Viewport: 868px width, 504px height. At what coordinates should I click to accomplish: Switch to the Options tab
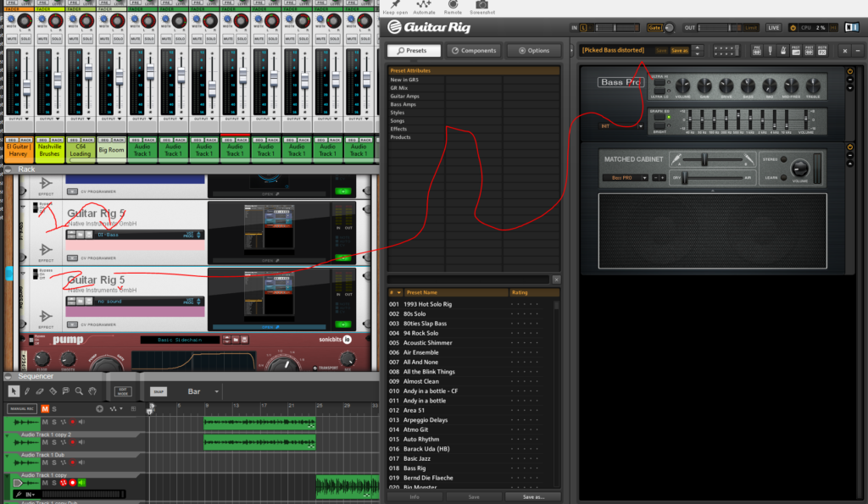click(x=534, y=50)
